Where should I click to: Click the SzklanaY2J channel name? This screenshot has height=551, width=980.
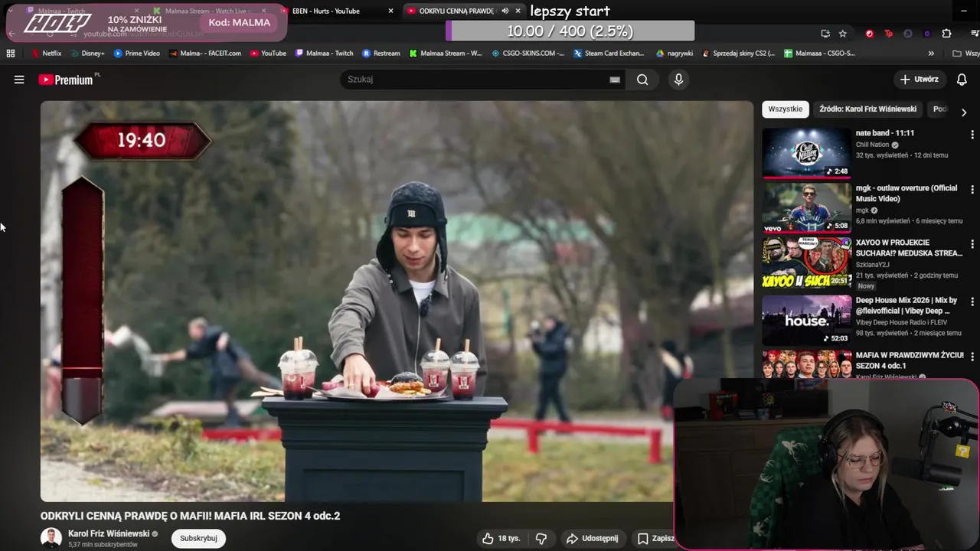(874, 265)
